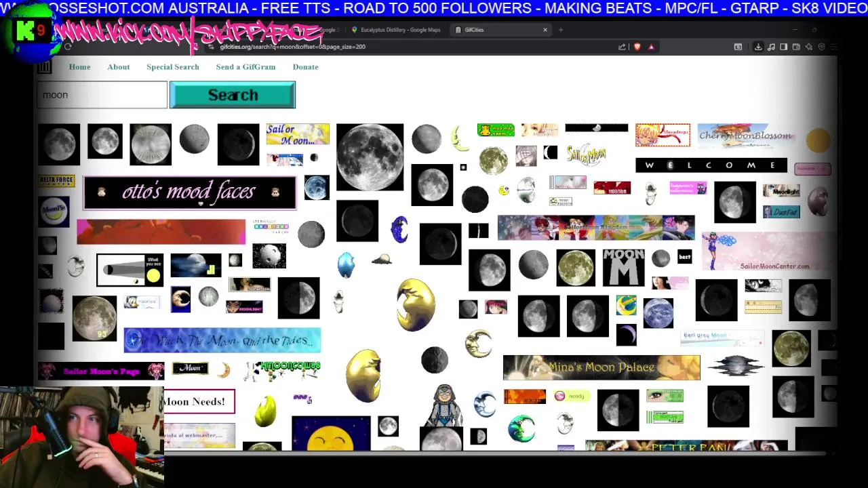
Task: Click the site settings icon before URL
Action: 212,47
